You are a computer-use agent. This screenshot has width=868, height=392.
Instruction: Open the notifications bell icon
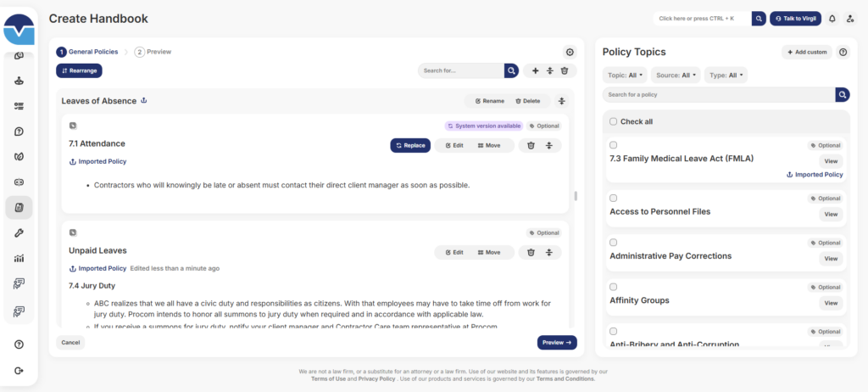tap(832, 18)
